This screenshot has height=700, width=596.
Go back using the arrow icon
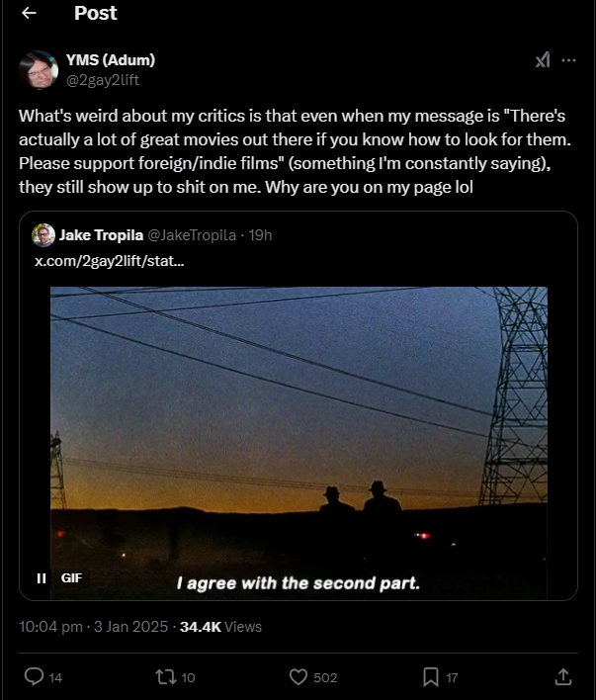[x=29, y=13]
